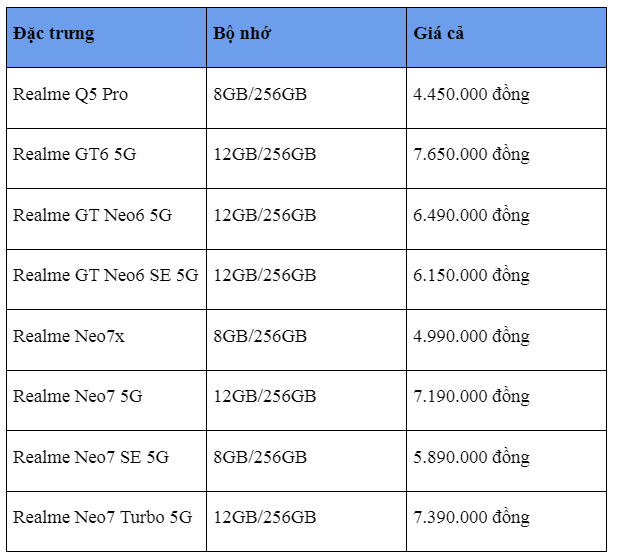The width and height of the screenshot is (617, 558).
Task: Click the 'Bộ nhớ' column header
Action: point(242,34)
